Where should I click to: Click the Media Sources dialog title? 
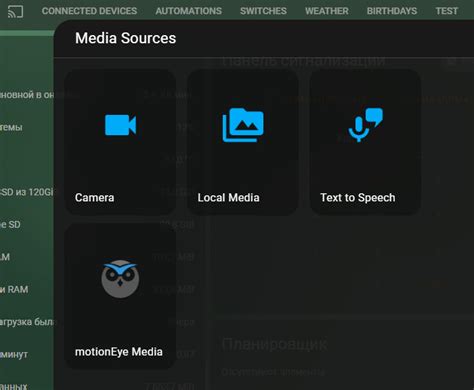point(125,38)
